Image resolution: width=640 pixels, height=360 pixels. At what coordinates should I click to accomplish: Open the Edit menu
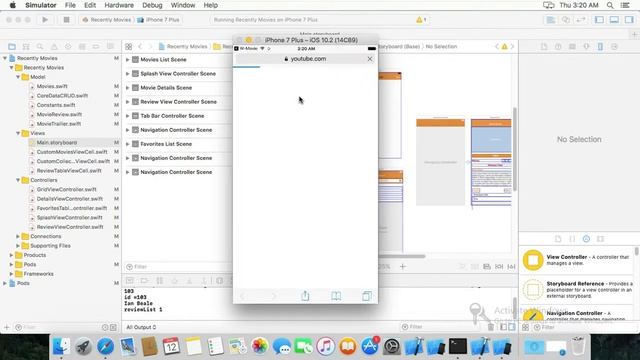pyautogui.click(x=90, y=5)
